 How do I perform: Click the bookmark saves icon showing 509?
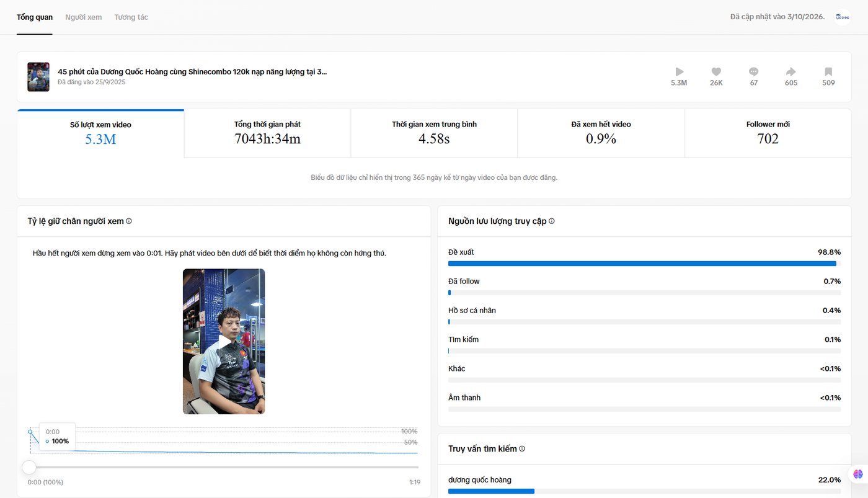tap(828, 72)
